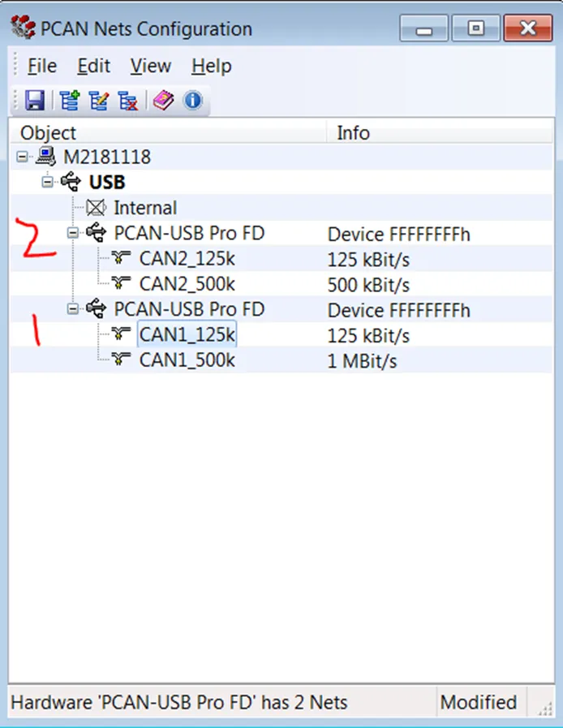This screenshot has height=728, width=563.
Task: Open the Help menu
Action: (x=212, y=66)
